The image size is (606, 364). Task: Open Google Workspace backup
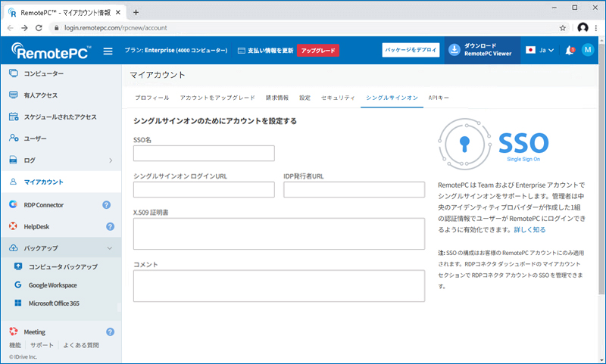52,285
